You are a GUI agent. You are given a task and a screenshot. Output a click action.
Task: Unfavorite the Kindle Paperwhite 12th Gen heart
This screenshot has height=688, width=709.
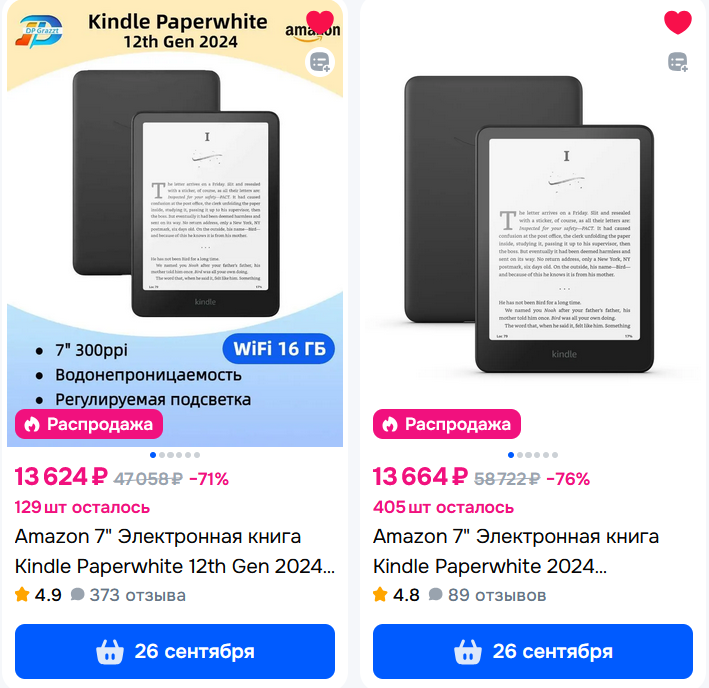(320, 22)
